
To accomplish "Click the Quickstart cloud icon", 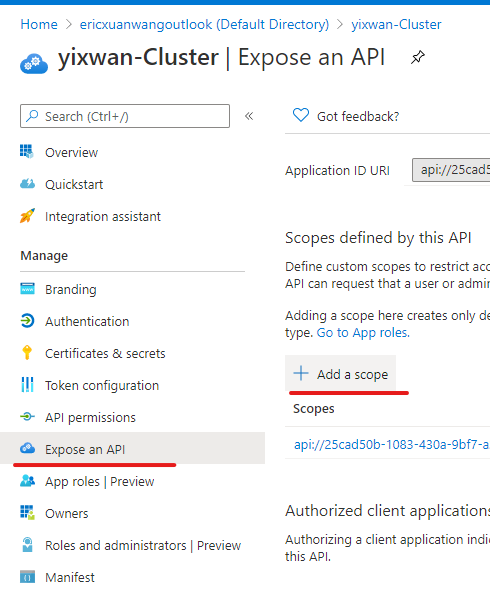I will [27, 184].
